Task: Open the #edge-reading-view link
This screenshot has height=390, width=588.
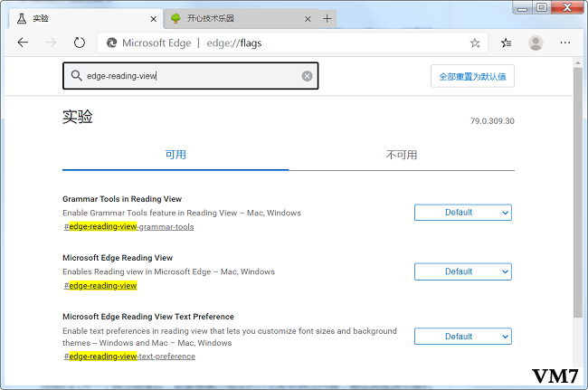Action: tap(100, 286)
